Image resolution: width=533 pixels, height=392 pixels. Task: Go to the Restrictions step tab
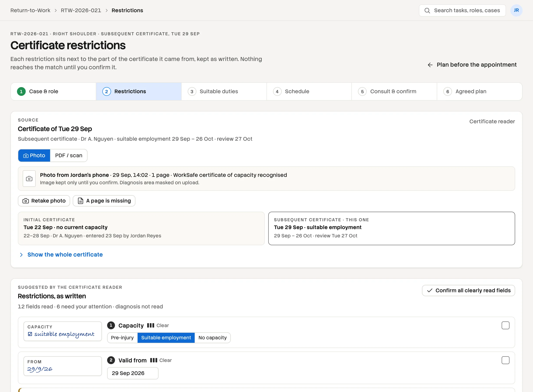click(139, 91)
